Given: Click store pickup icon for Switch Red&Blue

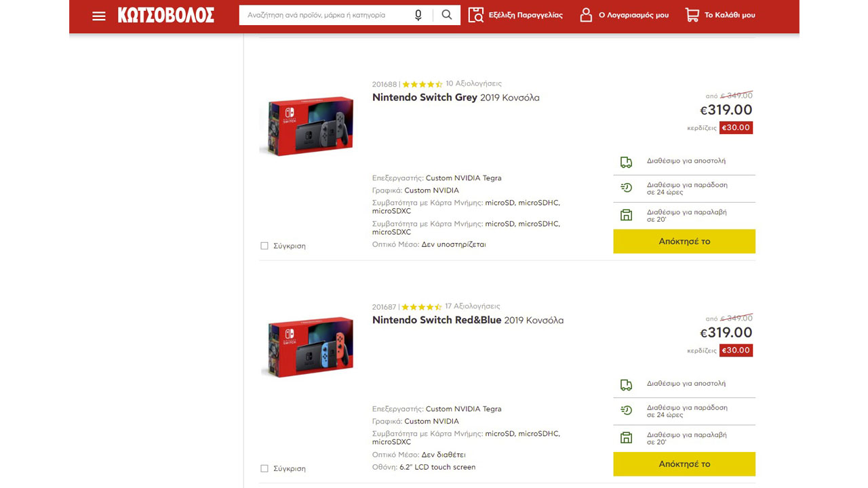Looking at the screenshot, I should pos(626,438).
